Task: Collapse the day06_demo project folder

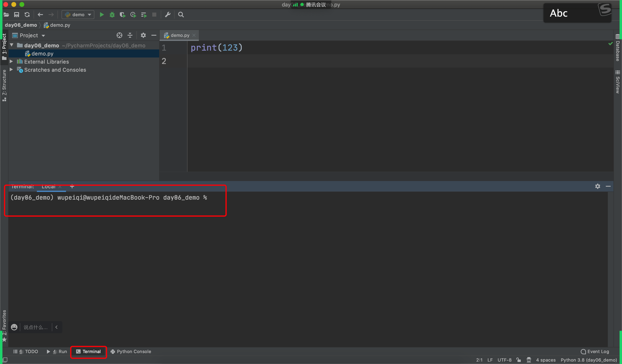Action: tap(12, 45)
